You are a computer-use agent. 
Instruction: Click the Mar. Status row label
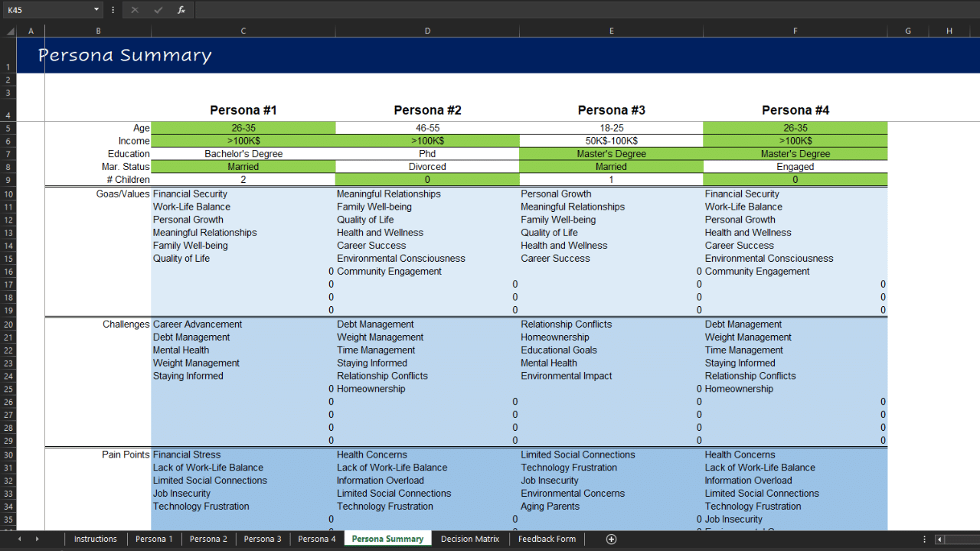tap(126, 167)
